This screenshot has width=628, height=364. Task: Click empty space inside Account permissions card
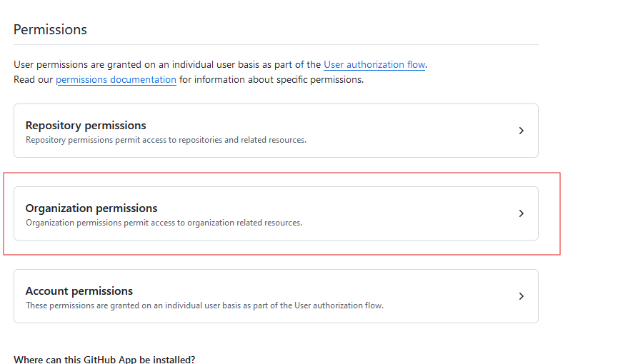tap(443, 293)
